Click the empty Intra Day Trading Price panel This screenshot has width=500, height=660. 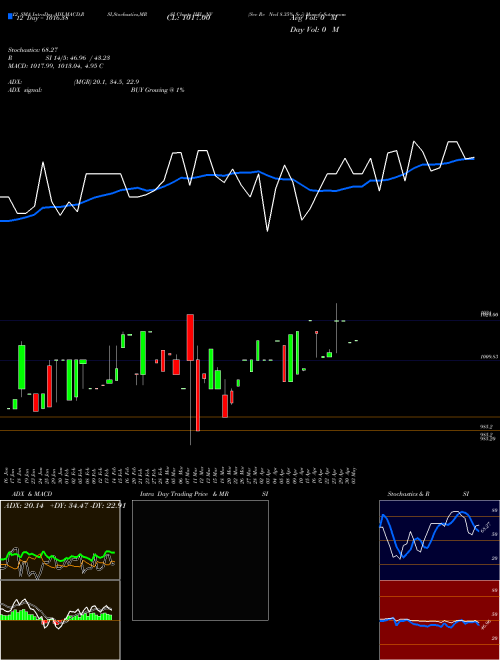pyautogui.click(x=200, y=560)
